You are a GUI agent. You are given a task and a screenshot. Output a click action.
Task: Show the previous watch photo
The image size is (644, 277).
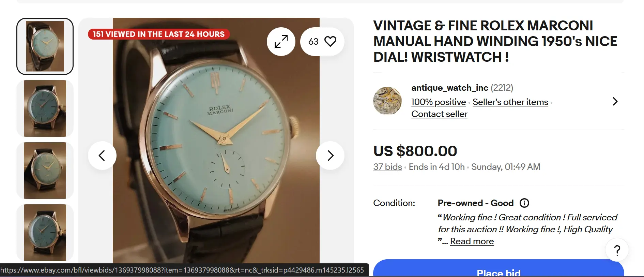102,156
